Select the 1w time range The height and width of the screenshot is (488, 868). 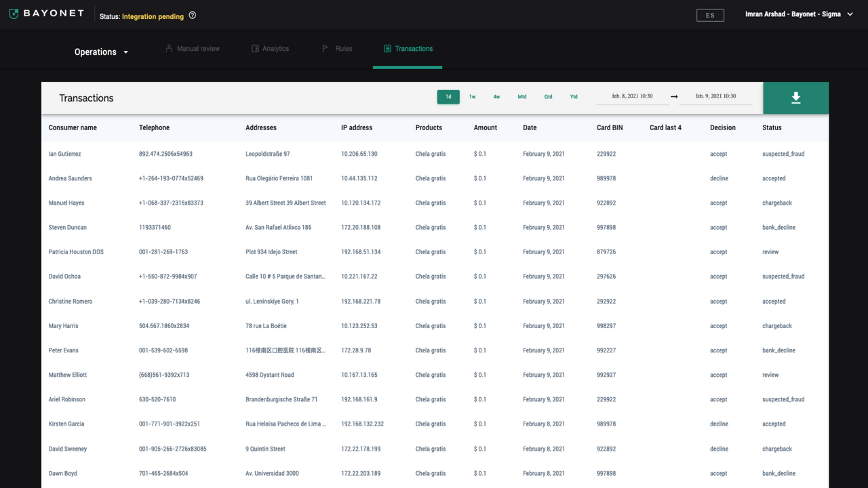[x=472, y=97]
